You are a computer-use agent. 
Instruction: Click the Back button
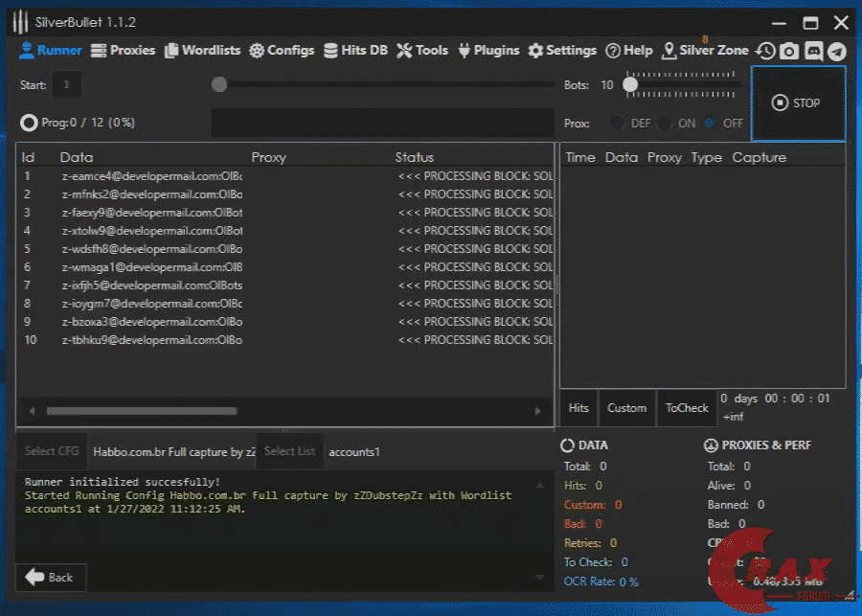point(51,578)
